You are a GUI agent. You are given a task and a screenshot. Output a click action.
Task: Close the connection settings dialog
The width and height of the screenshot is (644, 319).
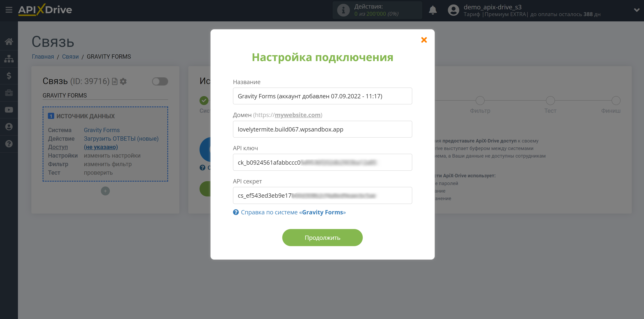424,40
